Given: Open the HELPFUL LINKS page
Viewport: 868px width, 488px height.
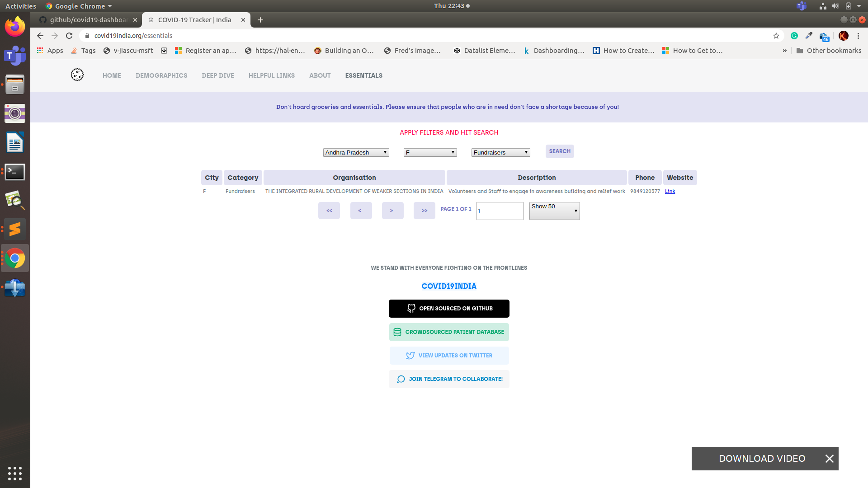Looking at the screenshot, I should (x=272, y=75).
